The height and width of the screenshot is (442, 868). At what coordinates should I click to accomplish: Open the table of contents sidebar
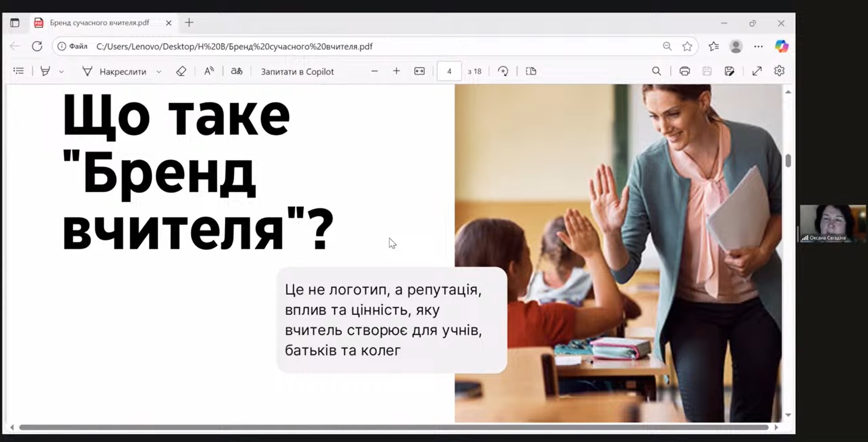pos(19,71)
